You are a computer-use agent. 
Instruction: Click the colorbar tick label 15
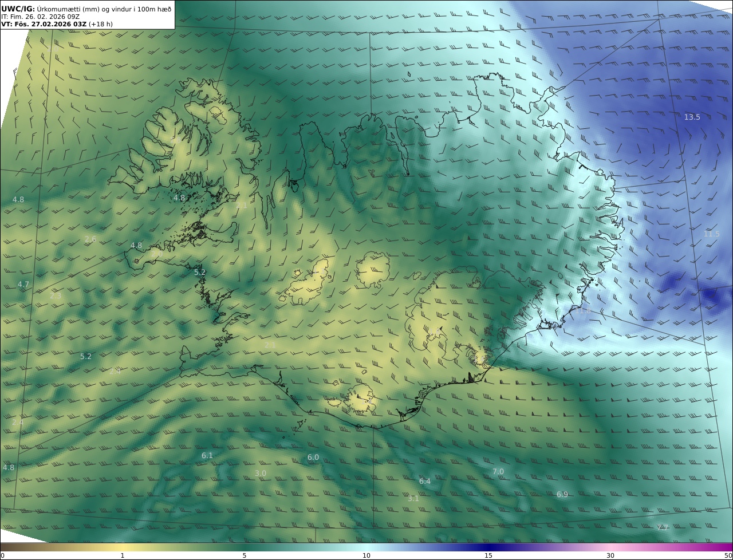pos(488,555)
